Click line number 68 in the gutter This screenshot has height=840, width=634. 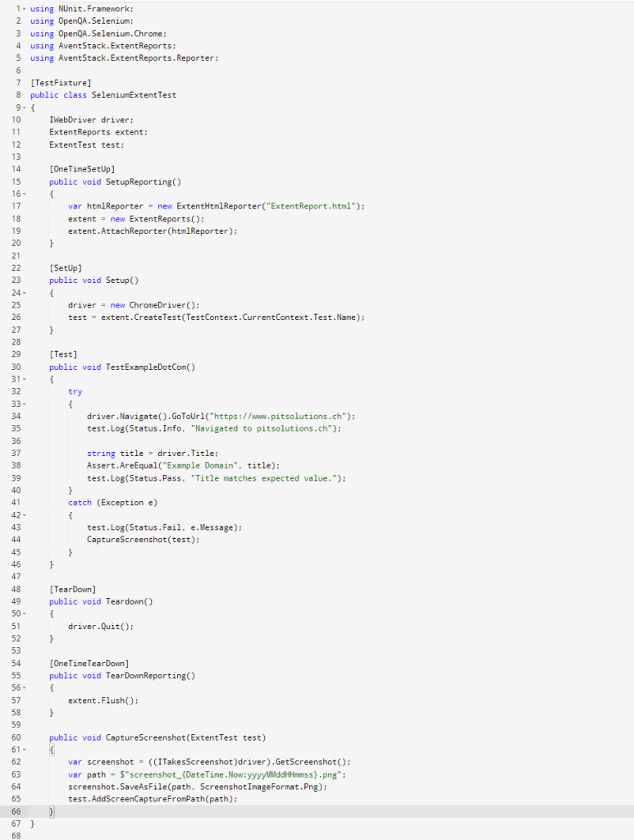(x=16, y=836)
